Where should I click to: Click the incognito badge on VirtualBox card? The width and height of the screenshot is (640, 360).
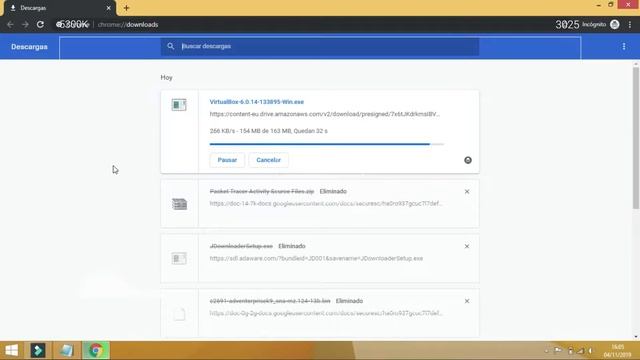[x=468, y=160]
